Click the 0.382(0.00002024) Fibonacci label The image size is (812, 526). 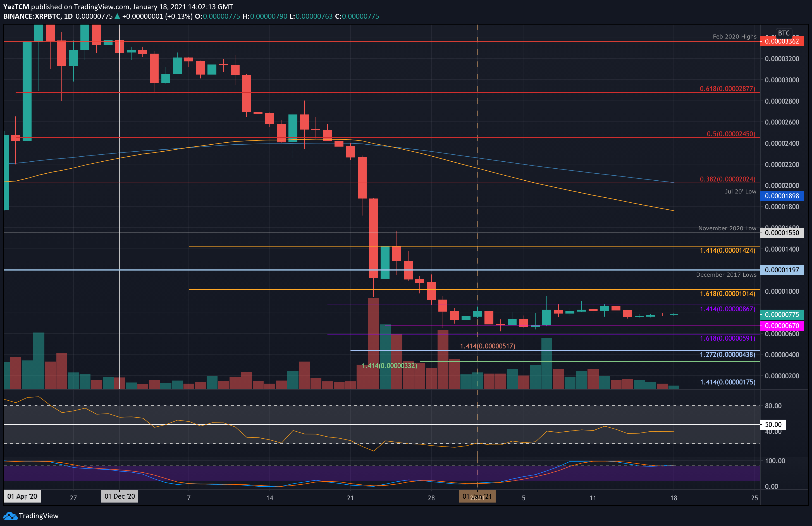click(727, 179)
